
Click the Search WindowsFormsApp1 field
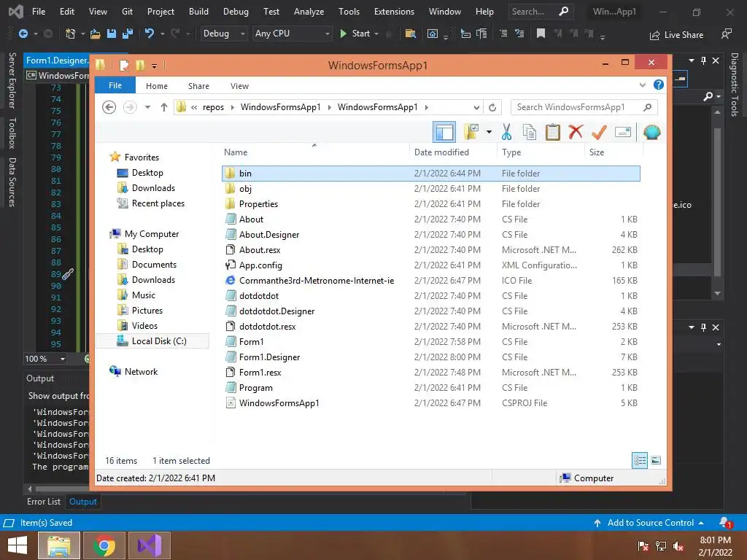[584, 107]
